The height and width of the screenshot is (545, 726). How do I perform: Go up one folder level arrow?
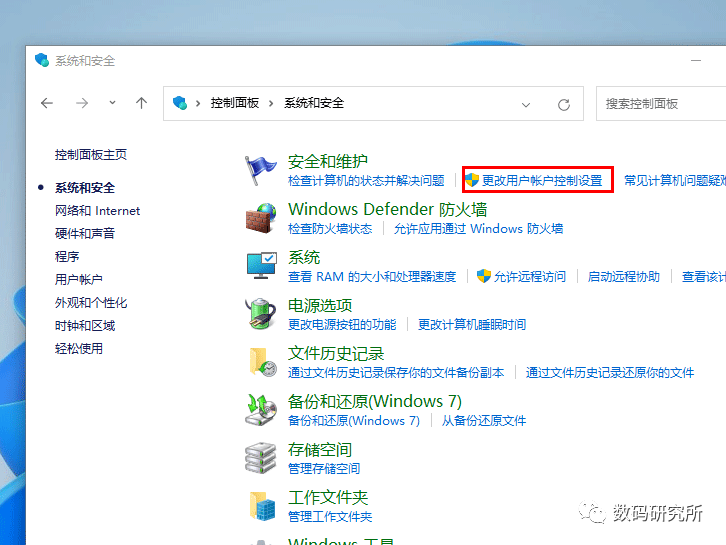tap(141, 103)
